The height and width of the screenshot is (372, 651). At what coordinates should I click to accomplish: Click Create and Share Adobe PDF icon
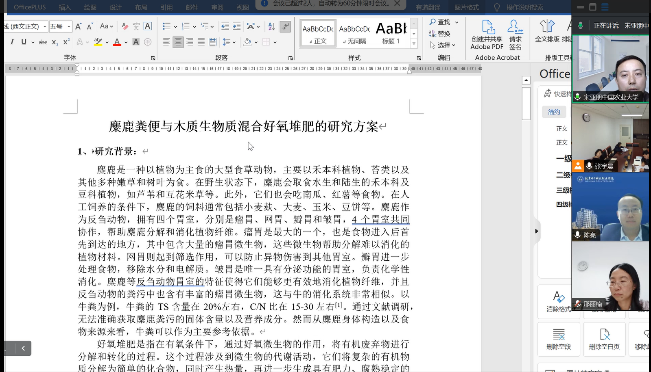click(x=487, y=34)
